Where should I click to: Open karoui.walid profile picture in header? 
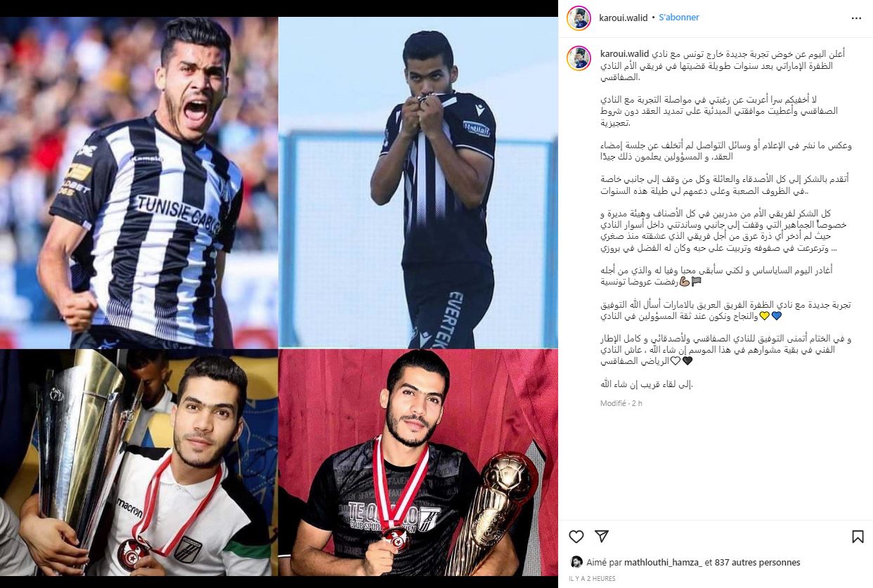579,18
